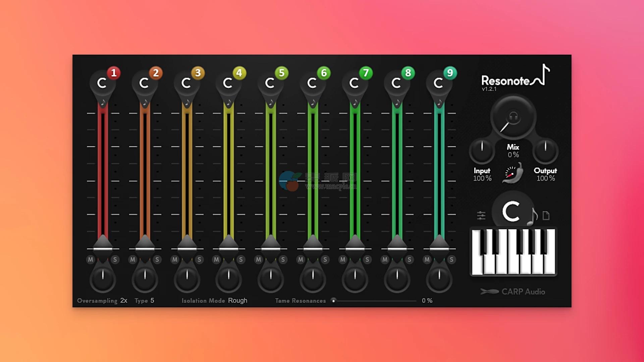This screenshot has width=644, height=362.
Task: Open Isolation Mode Rough selector
Action: tap(237, 301)
